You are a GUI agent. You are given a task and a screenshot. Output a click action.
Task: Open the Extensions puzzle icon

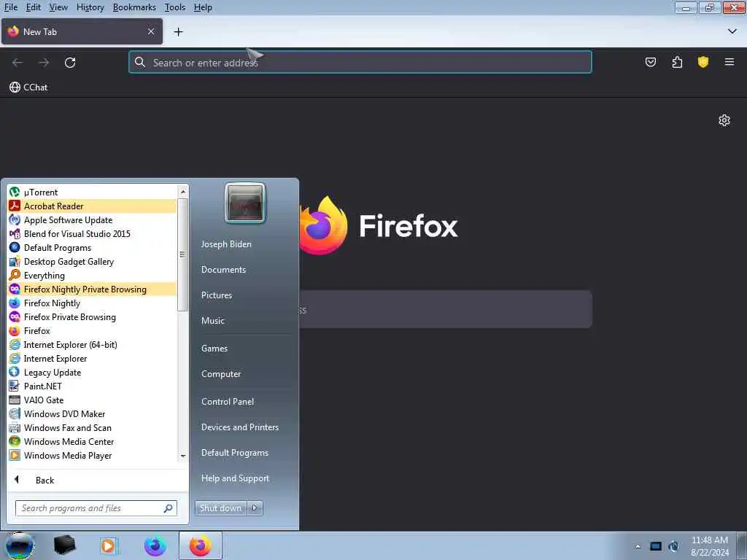coord(677,62)
